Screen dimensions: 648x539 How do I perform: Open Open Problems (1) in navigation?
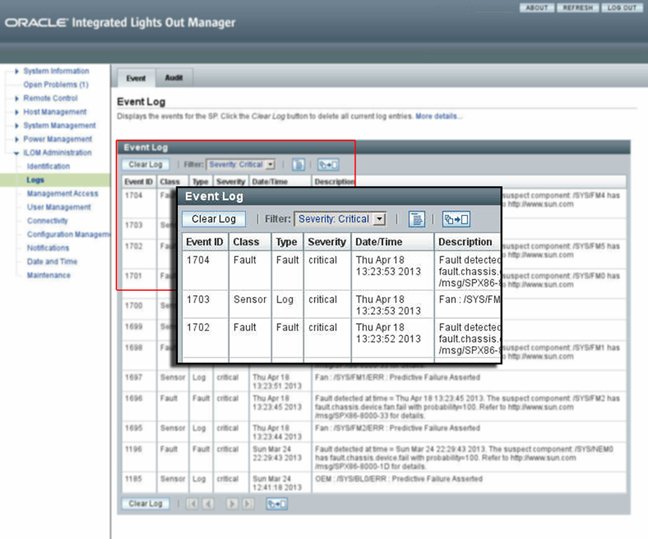[56, 85]
